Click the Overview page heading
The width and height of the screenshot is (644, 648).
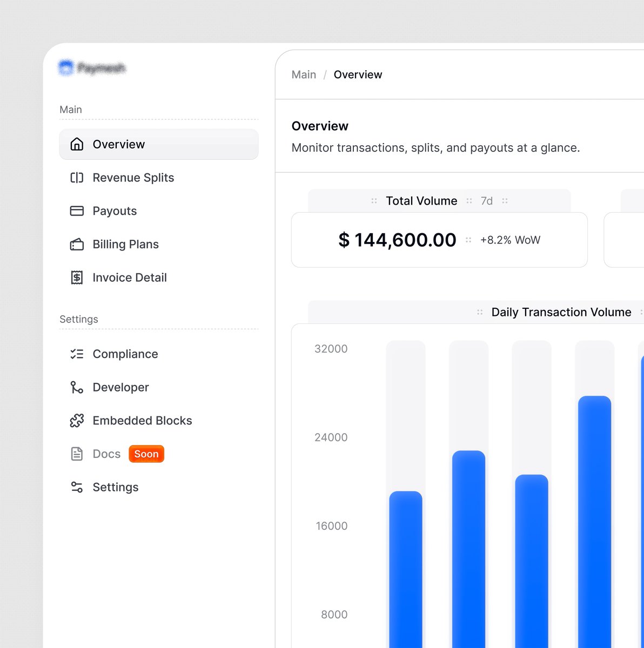(320, 126)
